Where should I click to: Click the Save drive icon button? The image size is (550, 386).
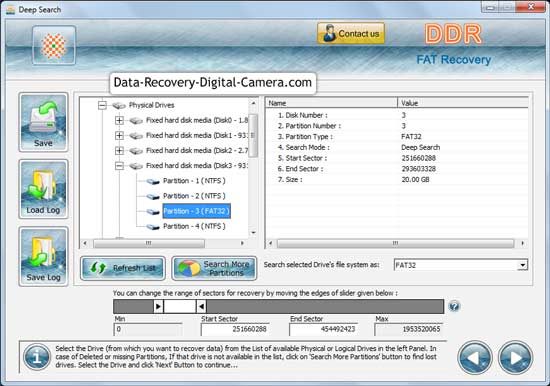point(43,122)
